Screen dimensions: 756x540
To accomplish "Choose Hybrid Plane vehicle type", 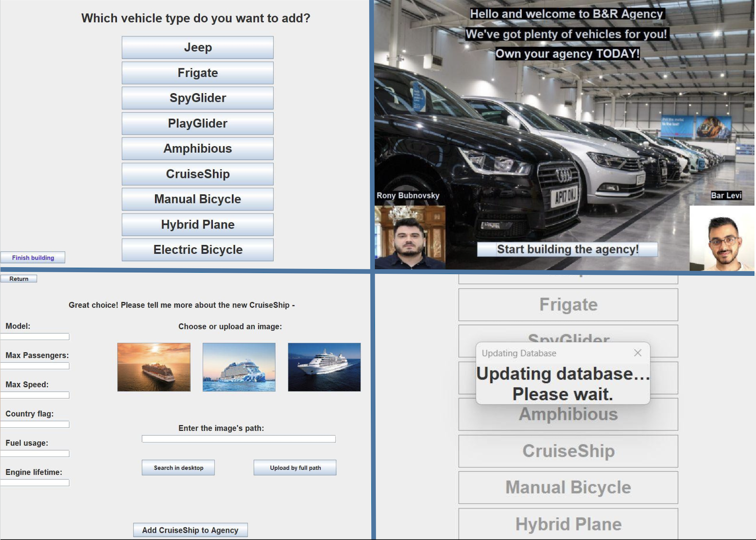I will point(197,224).
